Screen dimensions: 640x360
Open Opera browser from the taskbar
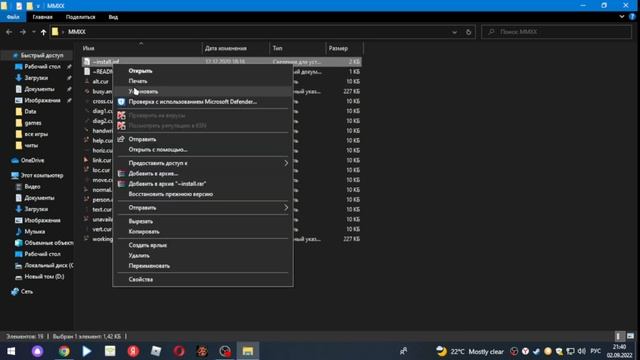pos(179,351)
